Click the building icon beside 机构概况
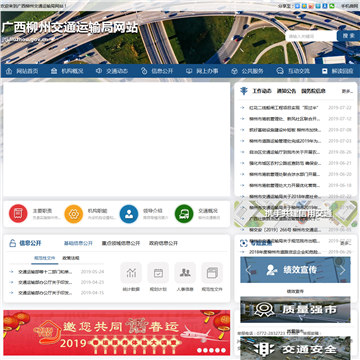The image size is (360, 360). click(54, 71)
